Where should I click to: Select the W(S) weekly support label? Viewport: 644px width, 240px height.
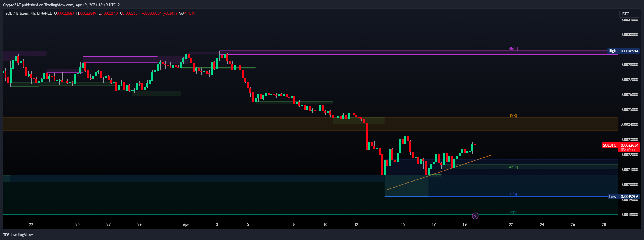click(513, 212)
